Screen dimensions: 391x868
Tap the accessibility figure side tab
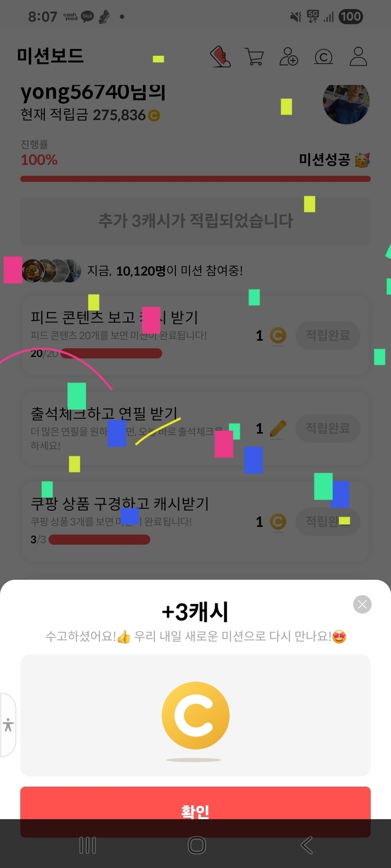coord(8,725)
